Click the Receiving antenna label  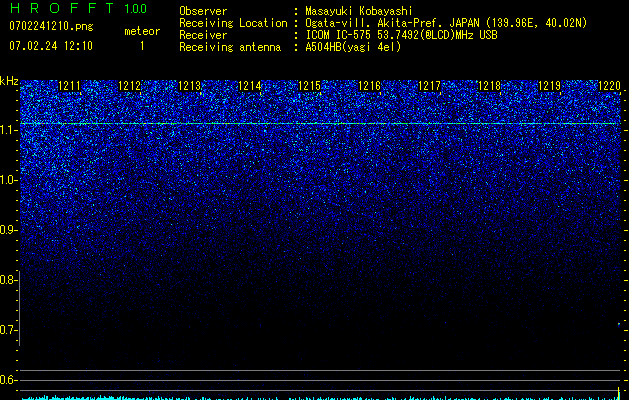[230, 47]
